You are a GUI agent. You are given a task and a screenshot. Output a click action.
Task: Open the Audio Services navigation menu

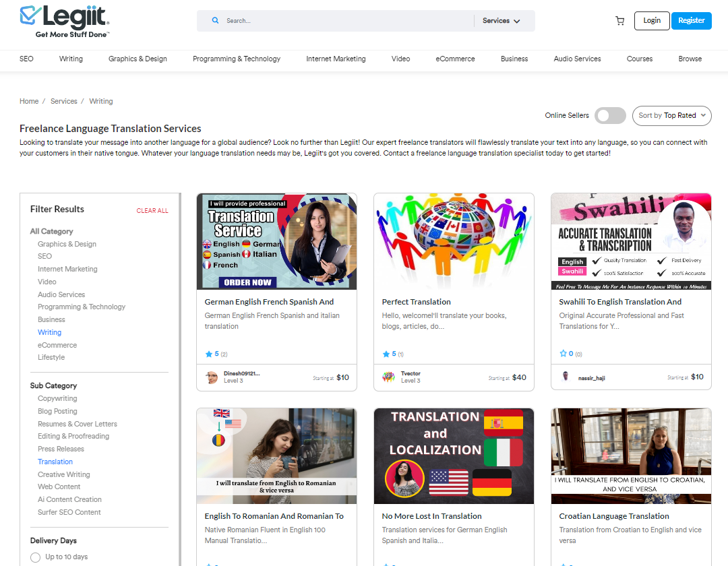[x=578, y=59]
